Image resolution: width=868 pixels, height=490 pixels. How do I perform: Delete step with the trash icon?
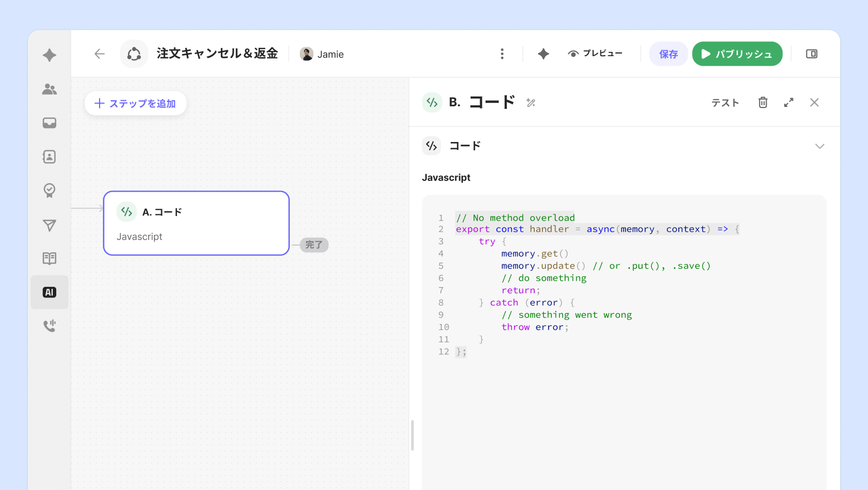click(x=763, y=102)
